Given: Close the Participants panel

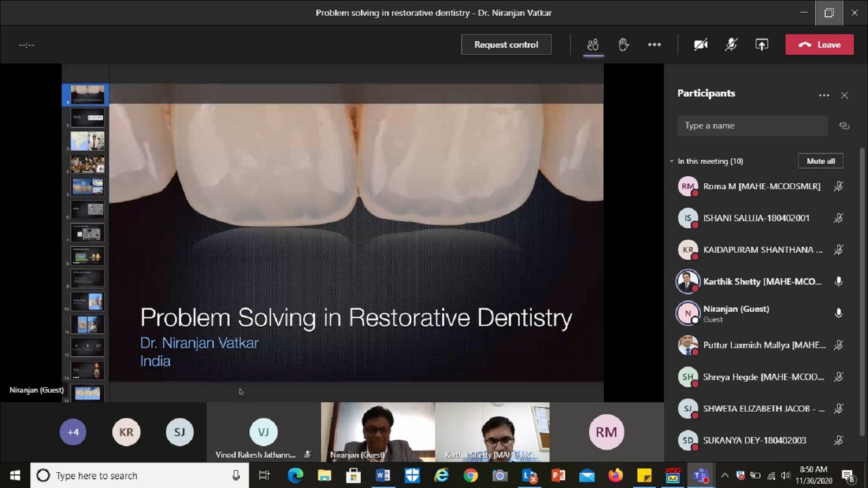Looking at the screenshot, I should click(844, 95).
